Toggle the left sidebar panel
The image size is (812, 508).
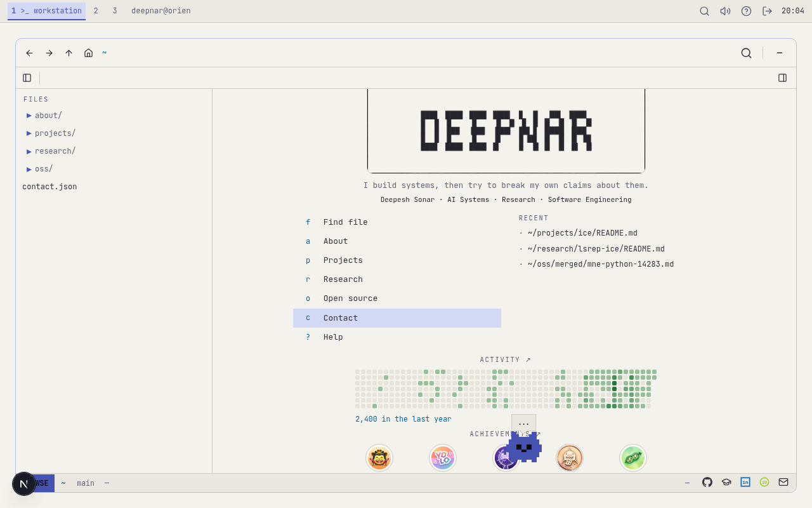27,77
